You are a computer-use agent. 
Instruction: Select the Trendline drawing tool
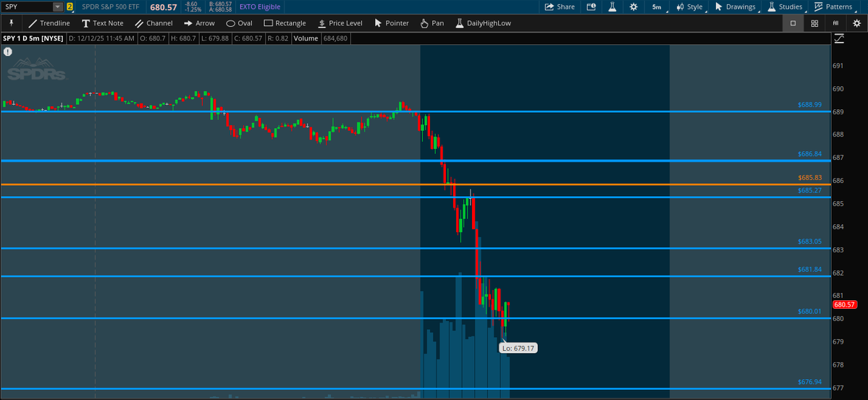tap(49, 23)
